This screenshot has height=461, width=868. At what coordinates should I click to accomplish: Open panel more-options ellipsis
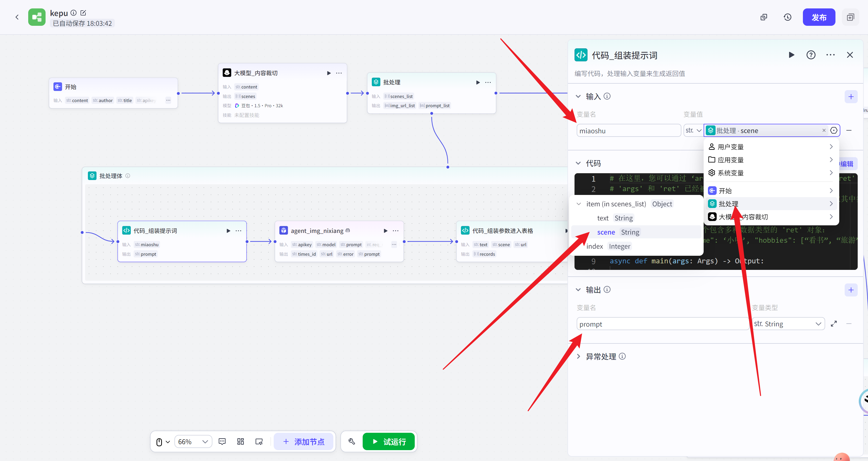coord(831,55)
